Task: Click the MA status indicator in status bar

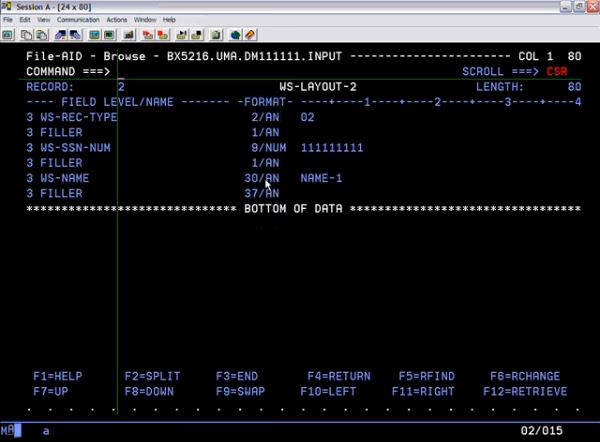Action: tap(8, 431)
